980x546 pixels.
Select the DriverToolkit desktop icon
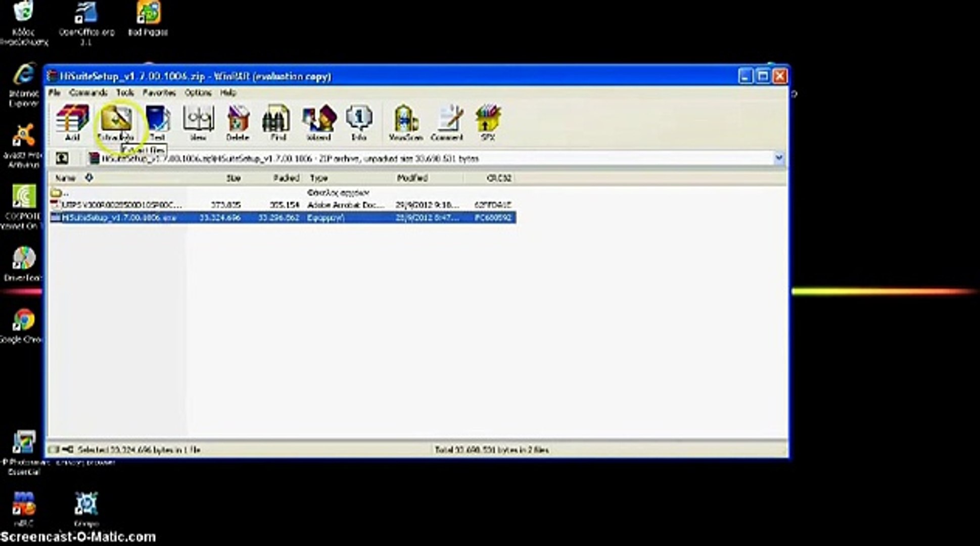[x=22, y=264]
